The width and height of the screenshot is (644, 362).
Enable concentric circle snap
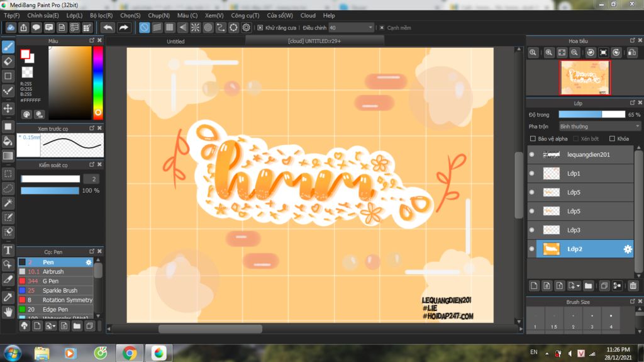208,28
